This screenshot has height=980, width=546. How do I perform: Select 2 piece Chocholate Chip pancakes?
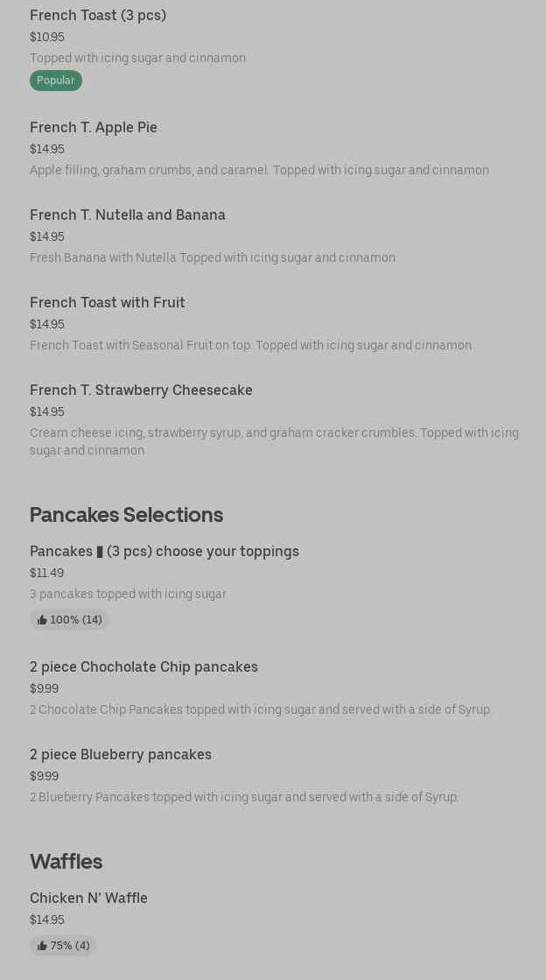[143, 666]
